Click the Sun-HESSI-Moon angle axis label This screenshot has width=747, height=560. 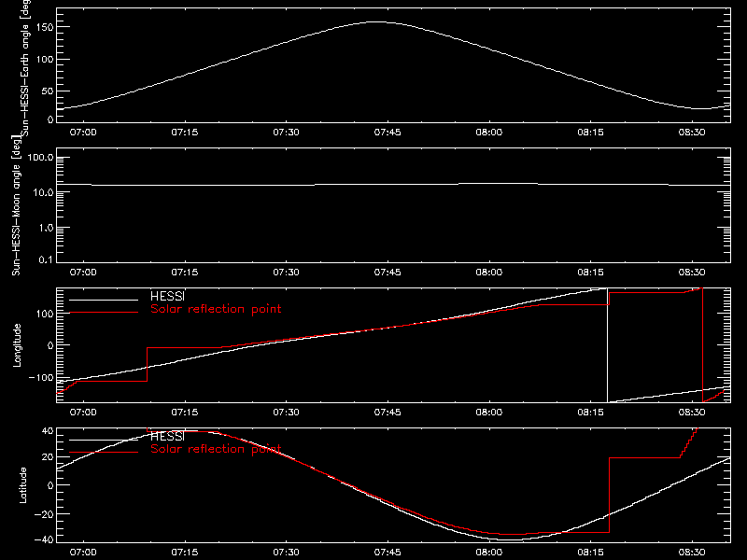pyautogui.click(x=16, y=205)
